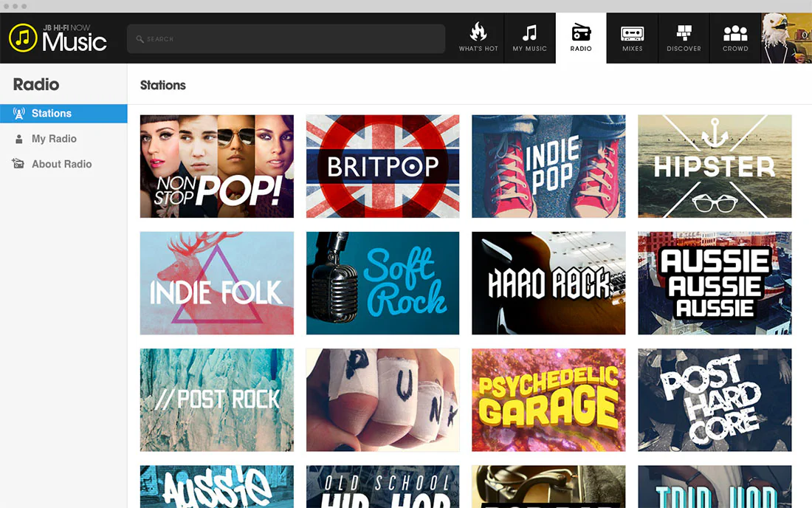
Task: Open the Hard Rock station tile
Action: click(x=548, y=283)
